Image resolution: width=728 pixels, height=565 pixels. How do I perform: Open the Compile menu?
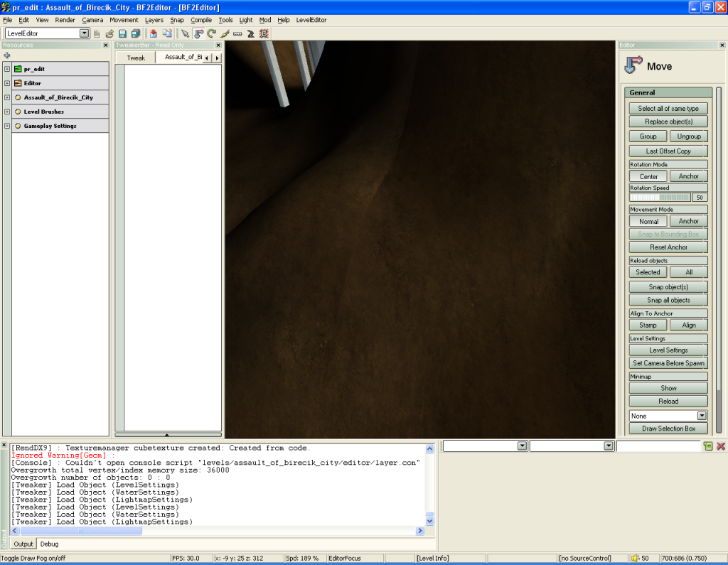pos(201,20)
